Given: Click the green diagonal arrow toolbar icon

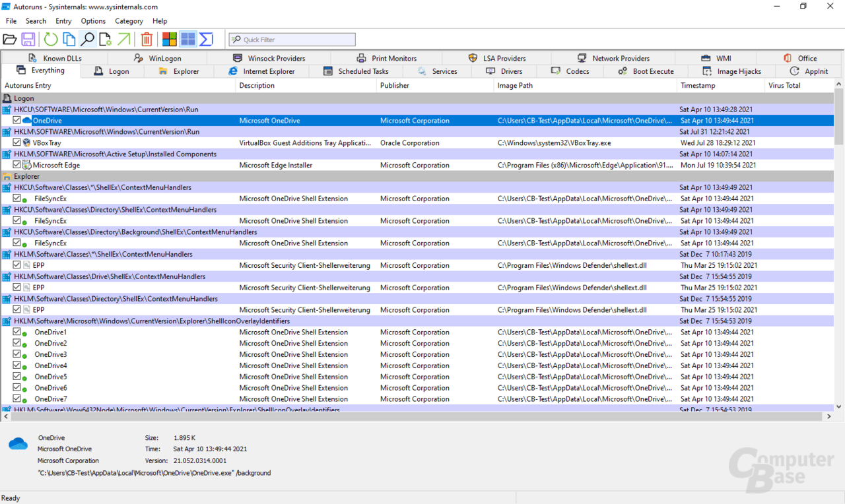Looking at the screenshot, I should (124, 40).
